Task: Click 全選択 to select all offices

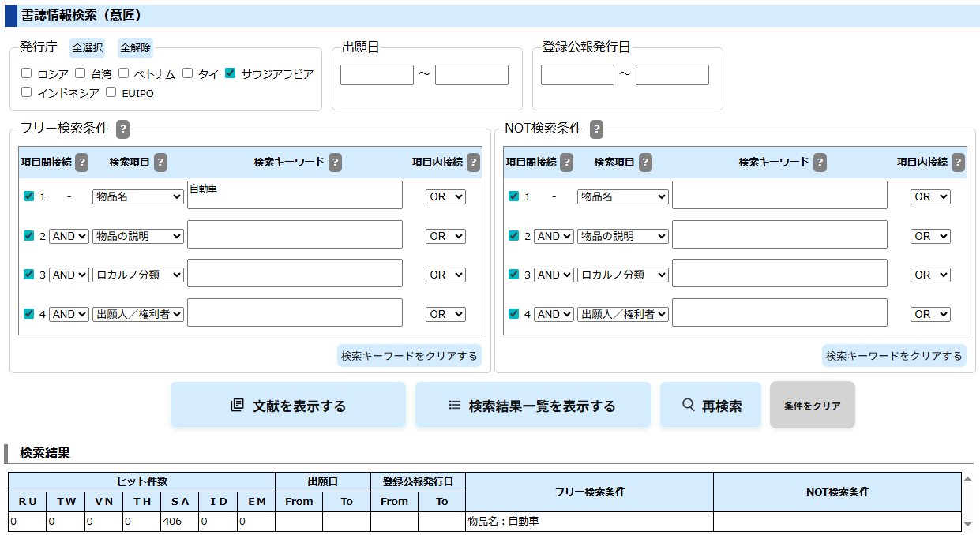Action: tap(88, 48)
